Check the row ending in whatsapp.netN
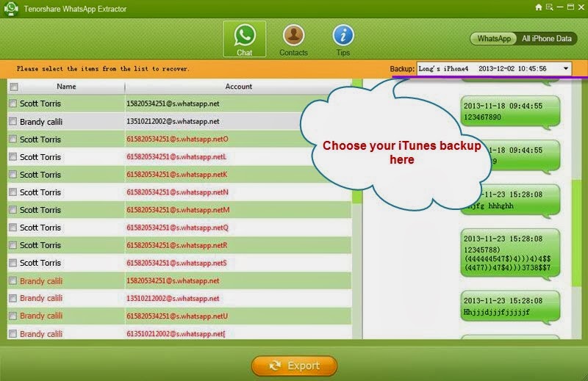This screenshot has width=588, height=381. click(13, 192)
